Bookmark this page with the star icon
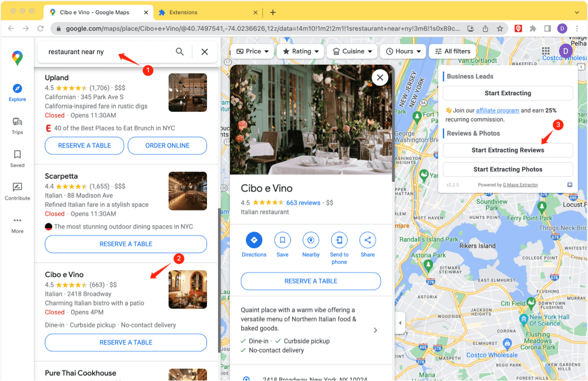This screenshot has height=381, width=588. click(500, 28)
